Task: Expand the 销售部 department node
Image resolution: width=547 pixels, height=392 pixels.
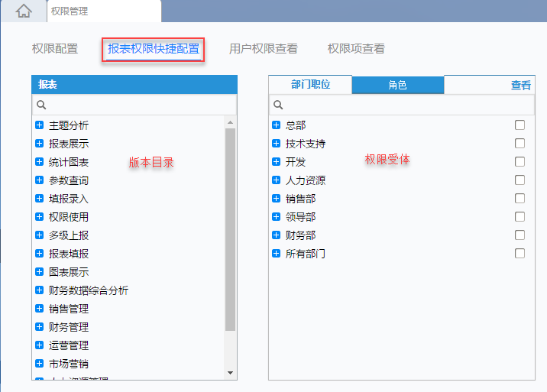Action: coord(277,198)
